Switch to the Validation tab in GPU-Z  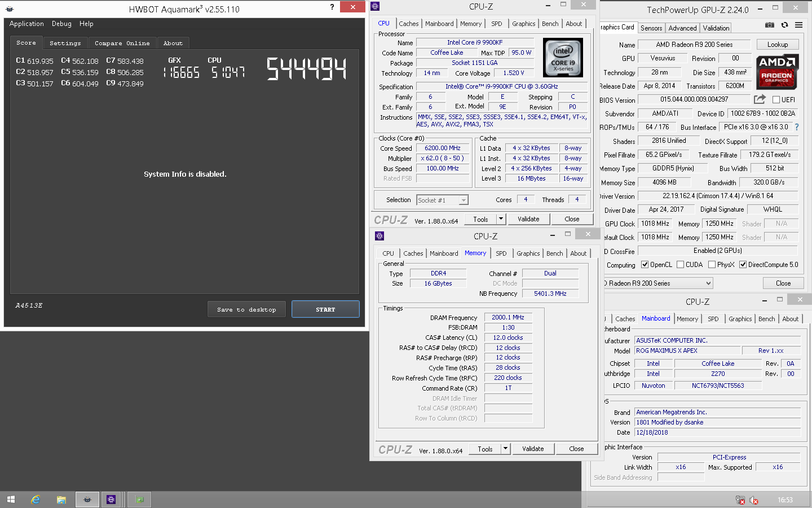[x=716, y=28]
